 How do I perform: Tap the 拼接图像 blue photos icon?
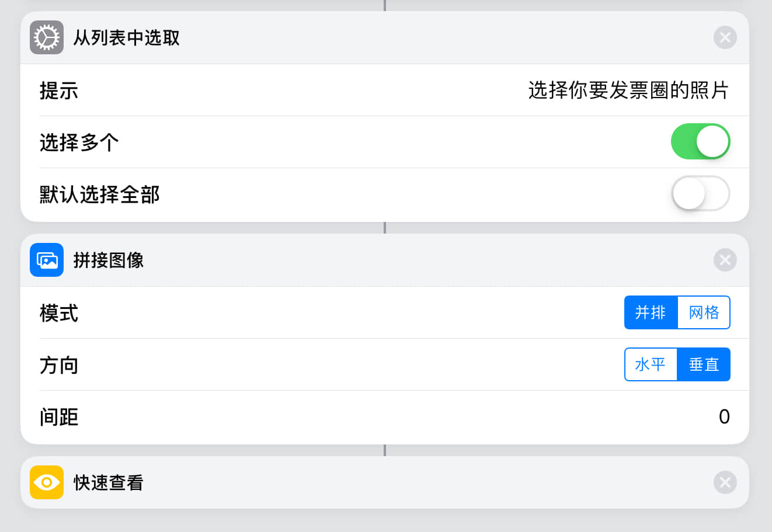coord(47,260)
